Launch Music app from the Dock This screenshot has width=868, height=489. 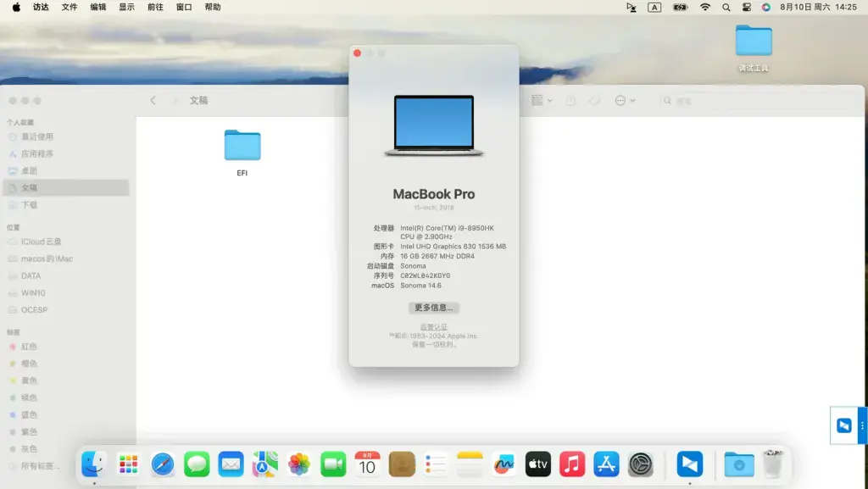pyautogui.click(x=572, y=464)
